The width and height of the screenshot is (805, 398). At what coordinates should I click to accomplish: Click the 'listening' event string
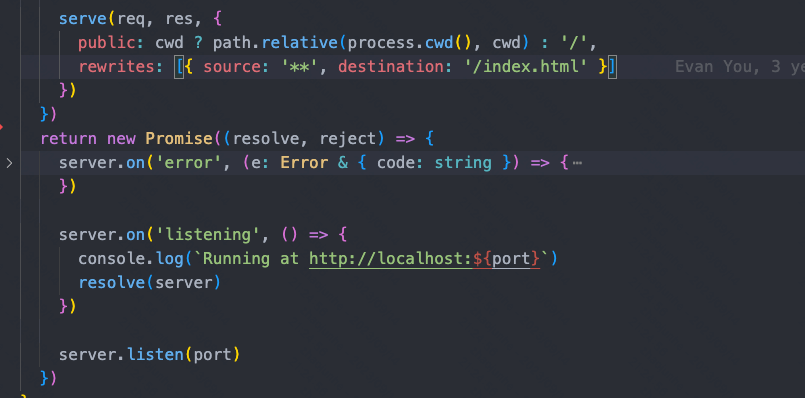pyautogui.click(x=207, y=235)
